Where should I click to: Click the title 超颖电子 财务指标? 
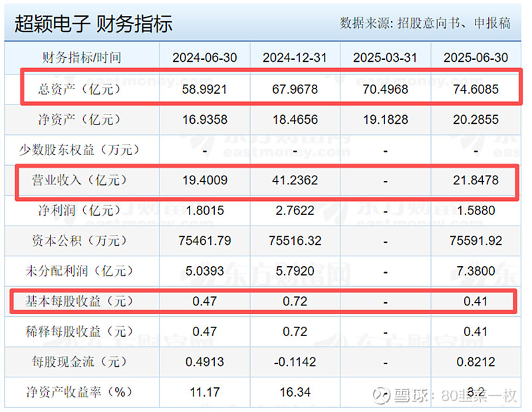[x=93, y=24]
